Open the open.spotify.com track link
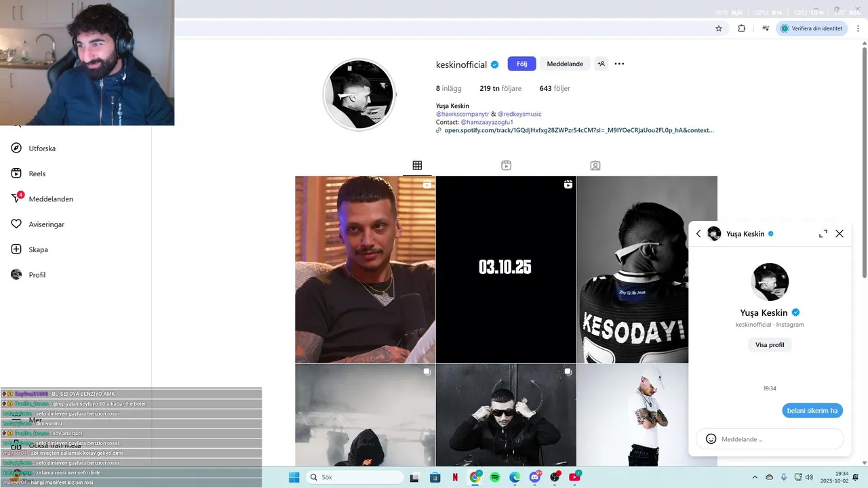 (578, 130)
